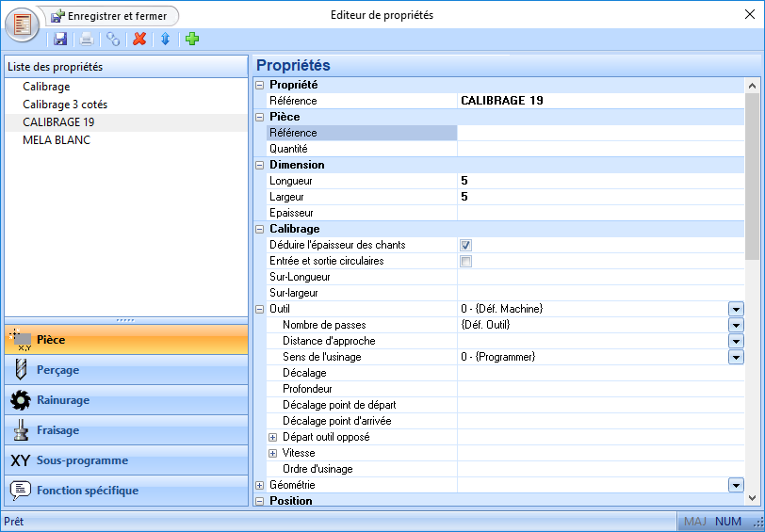Click the print icon in toolbar
Viewport: 765px width, 532px height.
[87, 40]
